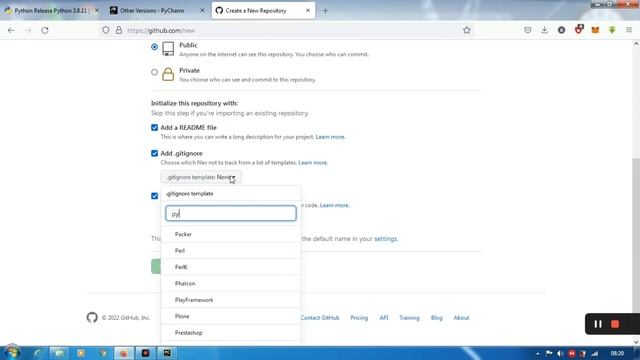Select the Private visibility radio button
The height and width of the screenshot is (360, 640).
(154, 72)
